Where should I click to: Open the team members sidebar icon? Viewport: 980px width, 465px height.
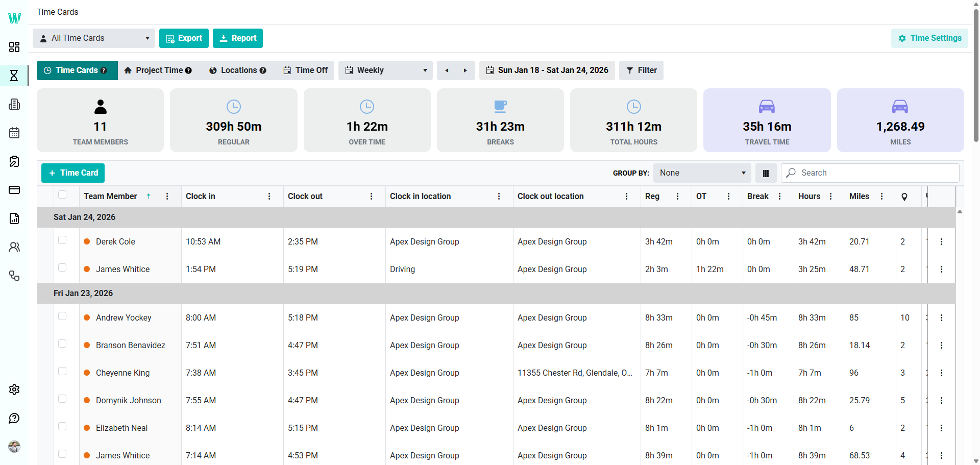pos(14,247)
